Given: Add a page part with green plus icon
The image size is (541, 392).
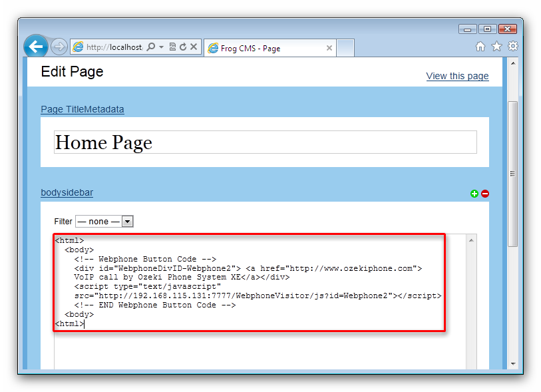Looking at the screenshot, I should 474,194.
